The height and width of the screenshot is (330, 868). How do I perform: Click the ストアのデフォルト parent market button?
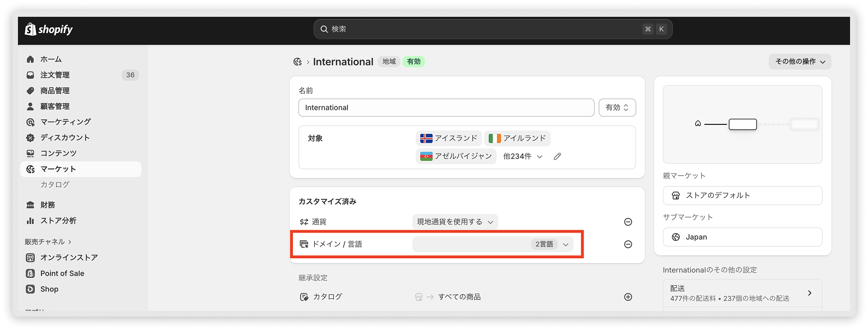(x=742, y=196)
